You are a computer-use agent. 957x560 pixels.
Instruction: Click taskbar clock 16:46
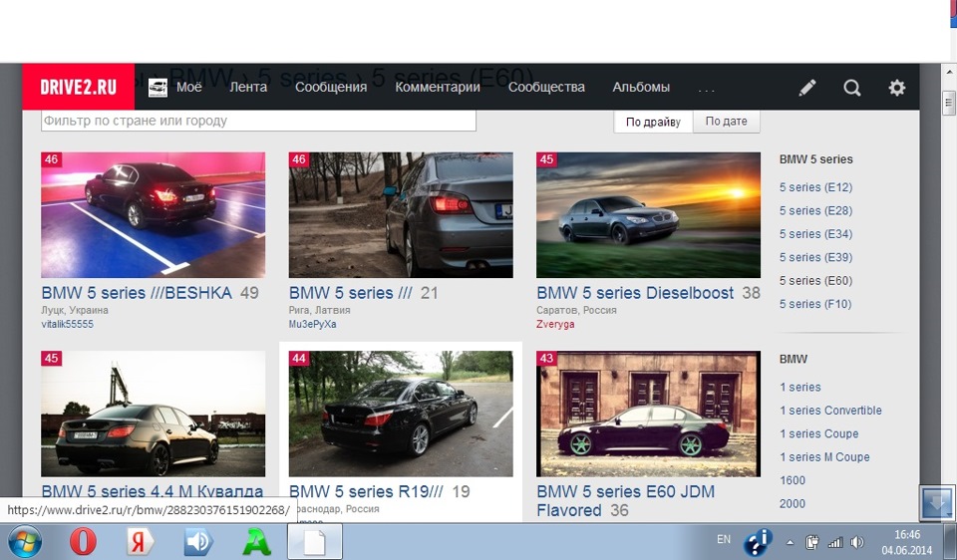tap(907, 534)
